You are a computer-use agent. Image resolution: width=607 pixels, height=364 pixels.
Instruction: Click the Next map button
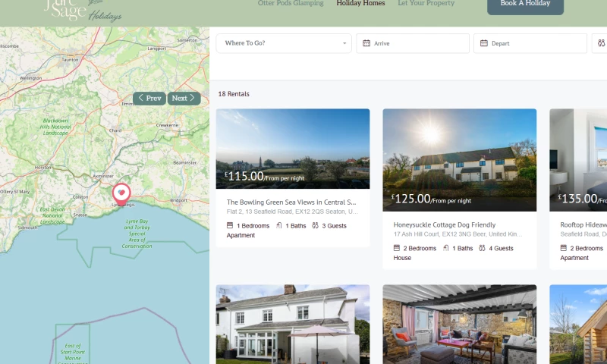(184, 99)
